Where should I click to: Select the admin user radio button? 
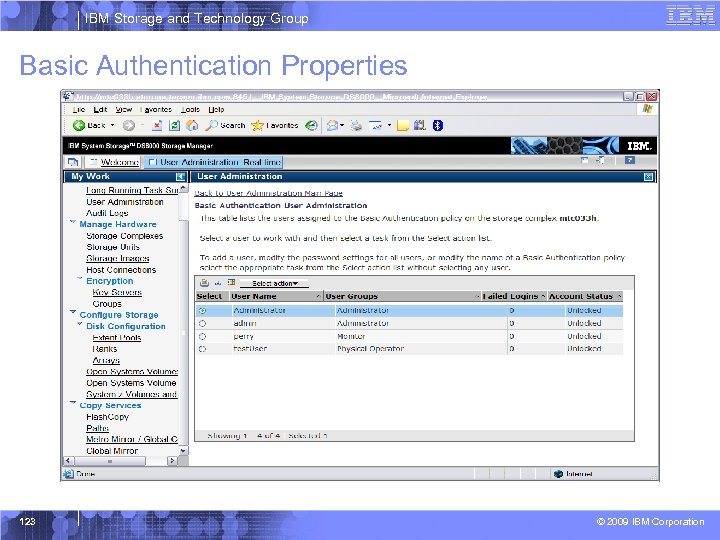(202, 324)
